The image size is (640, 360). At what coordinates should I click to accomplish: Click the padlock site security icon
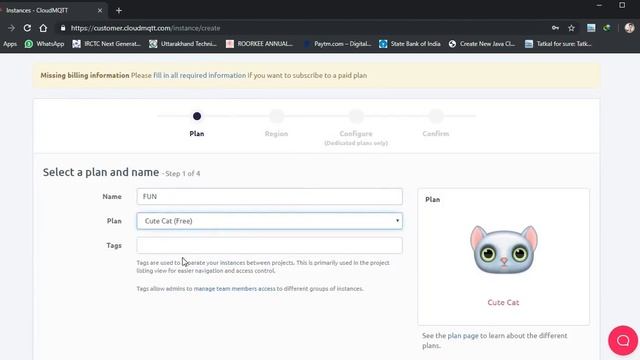62,28
